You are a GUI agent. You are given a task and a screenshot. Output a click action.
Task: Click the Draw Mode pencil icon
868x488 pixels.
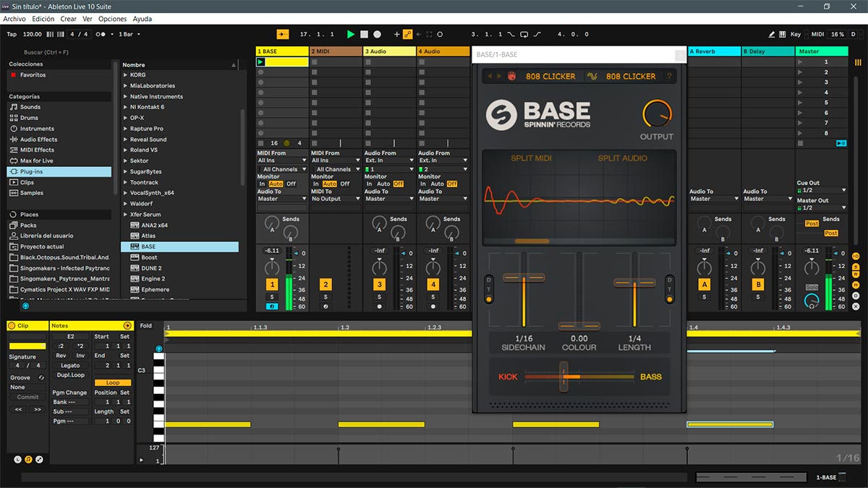pos(773,34)
